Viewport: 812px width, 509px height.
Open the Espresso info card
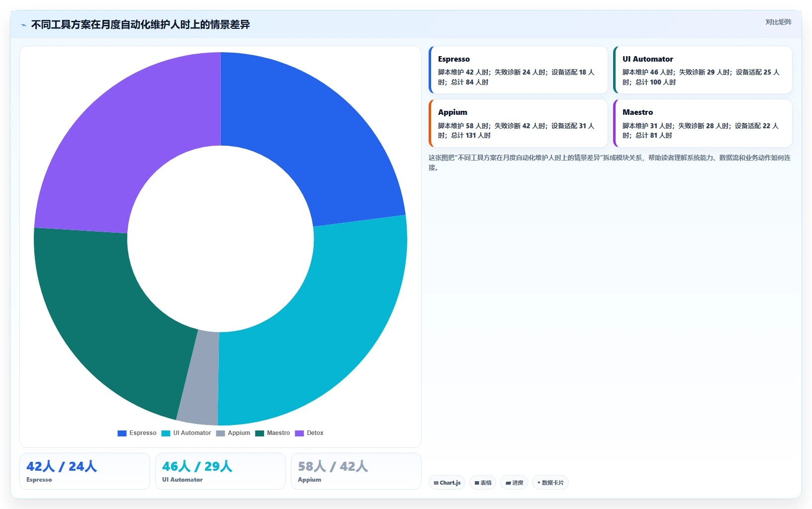(x=518, y=70)
